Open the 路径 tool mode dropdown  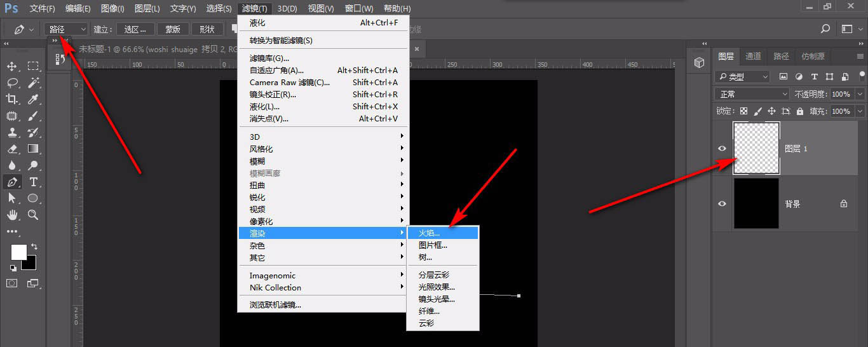coord(67,29)
